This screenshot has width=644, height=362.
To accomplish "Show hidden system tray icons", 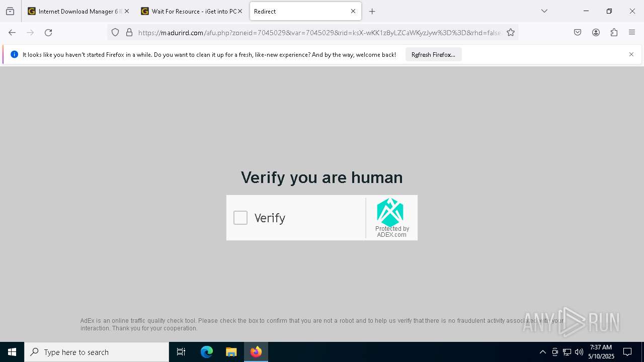I will pyautogui.click(x=542, y=352).
